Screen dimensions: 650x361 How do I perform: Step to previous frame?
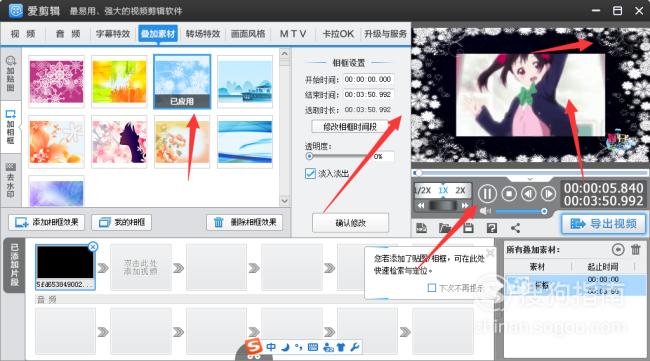(529, 194)
